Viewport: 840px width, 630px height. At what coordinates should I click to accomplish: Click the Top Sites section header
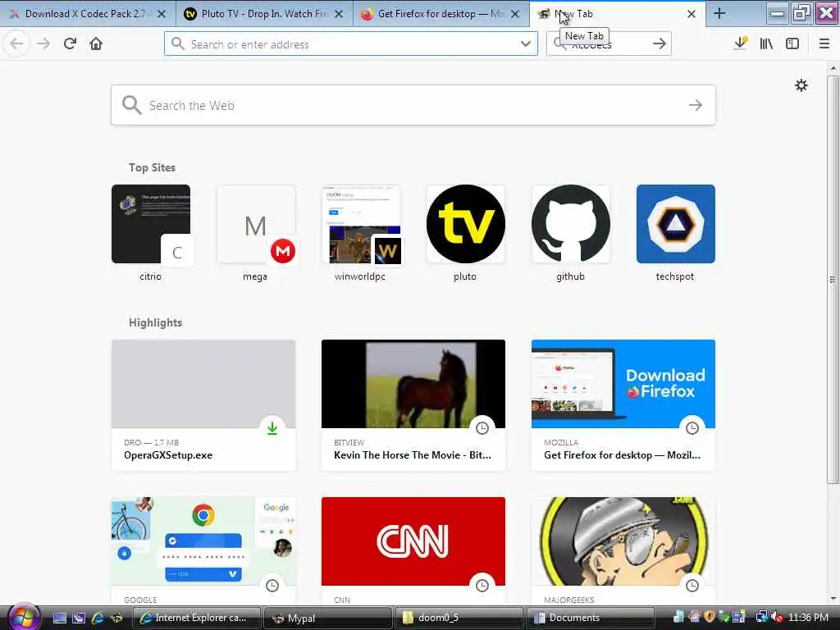(152, 167)
